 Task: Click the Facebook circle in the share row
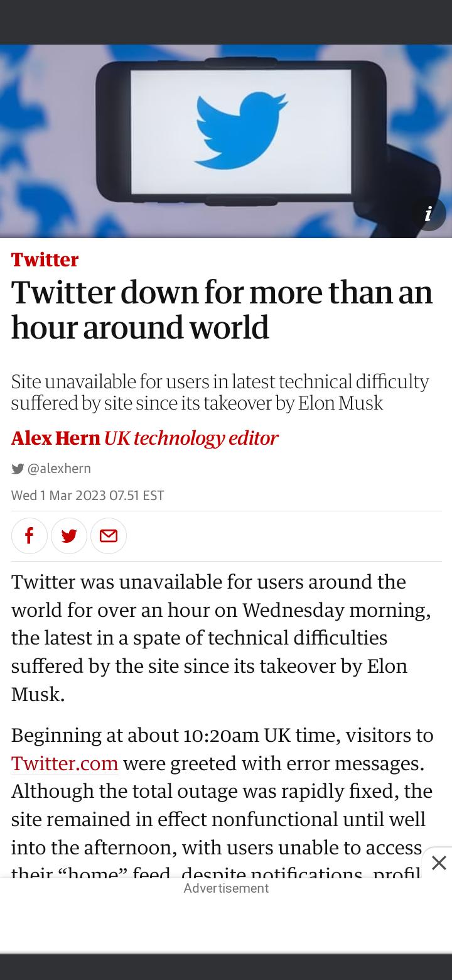[x=30, y=536]
